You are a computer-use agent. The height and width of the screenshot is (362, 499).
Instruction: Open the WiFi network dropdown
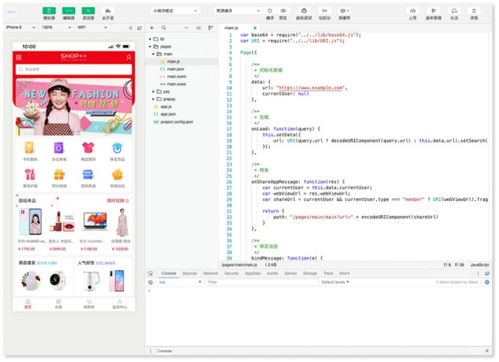pos(92,27)
